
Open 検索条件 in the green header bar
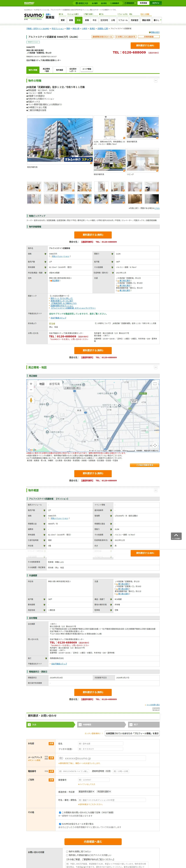coord(114,3)
